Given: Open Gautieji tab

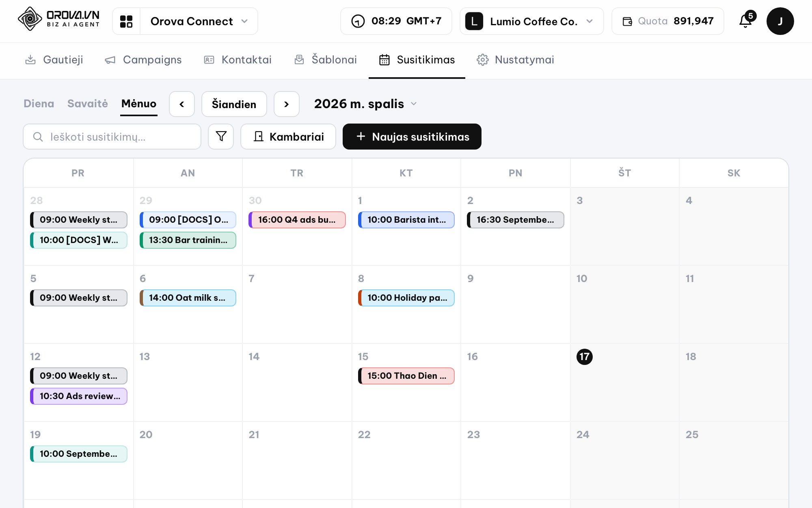Looking at the screenshot, I should click(x=54, y=60).
